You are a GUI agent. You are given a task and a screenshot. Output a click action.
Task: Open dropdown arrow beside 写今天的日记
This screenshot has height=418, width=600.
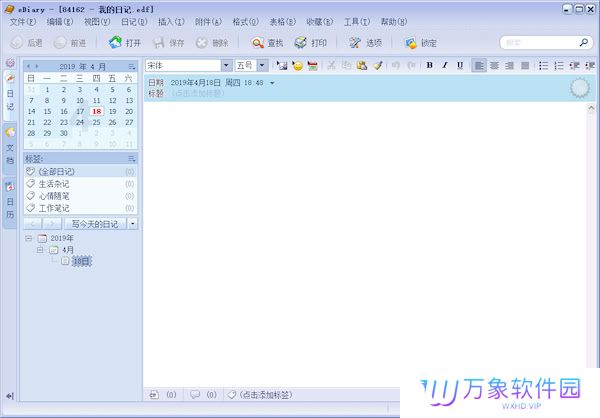tap(132, 224)
